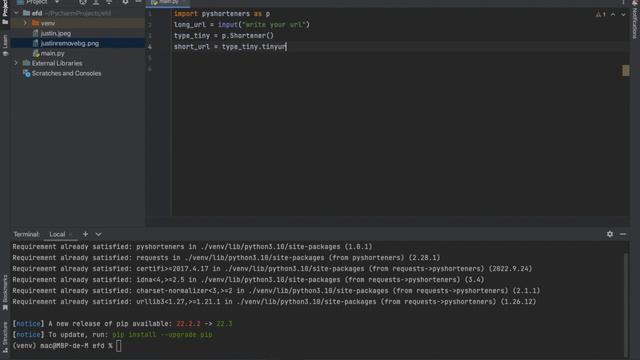Go to previous highlighted error arrow
Viewport: 640px width, 360px height.
tap(613, 14)
